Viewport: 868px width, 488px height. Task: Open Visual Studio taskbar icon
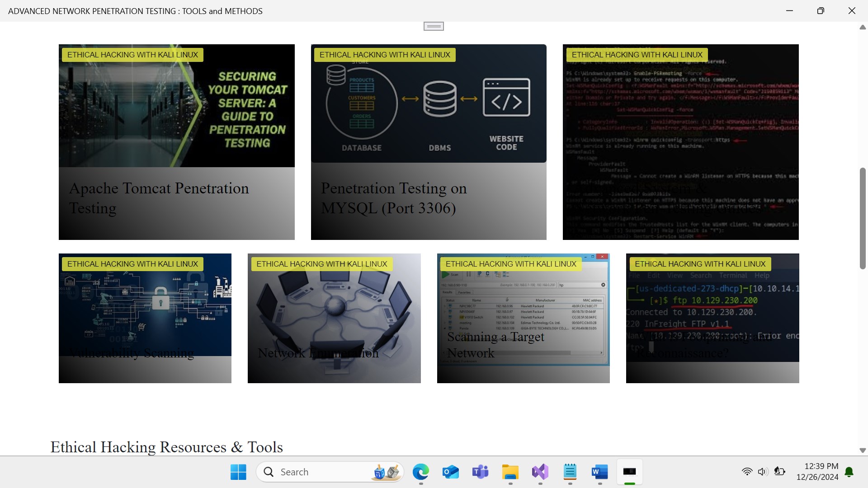[x=540, y=472]
